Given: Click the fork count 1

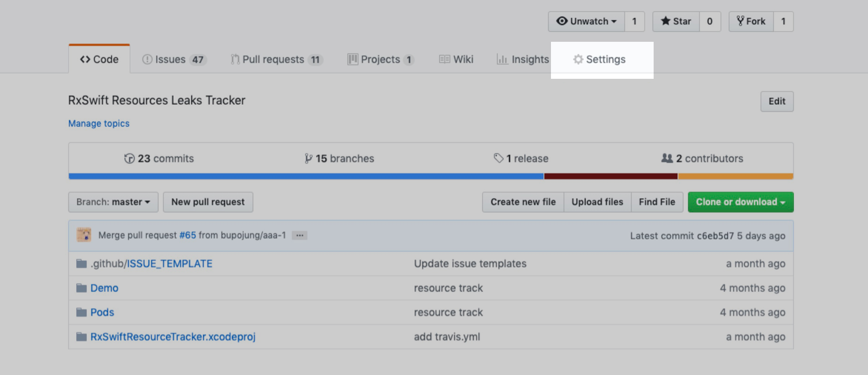Looking at the screenshot, I should pyautogui.click(x=783, y=22).
